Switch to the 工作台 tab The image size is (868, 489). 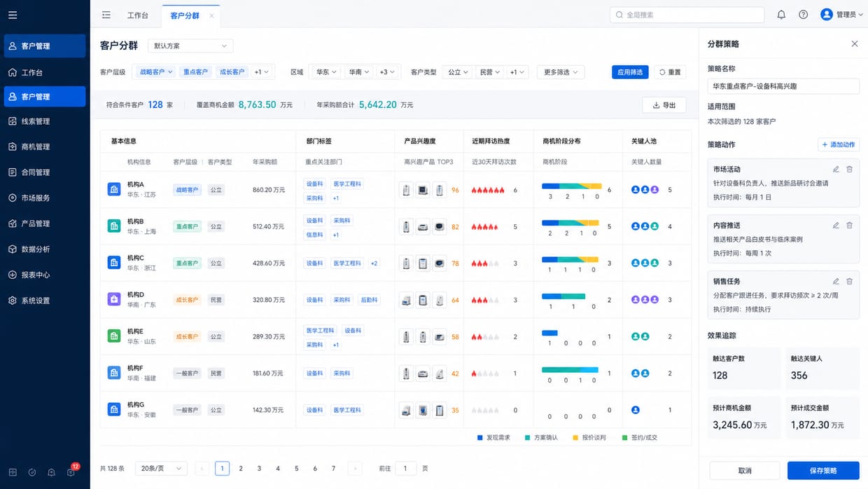pos(137,15)
